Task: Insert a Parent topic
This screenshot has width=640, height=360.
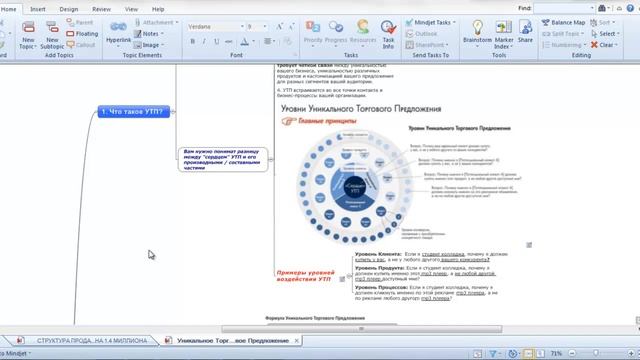Action: click(x=80, y=22)
